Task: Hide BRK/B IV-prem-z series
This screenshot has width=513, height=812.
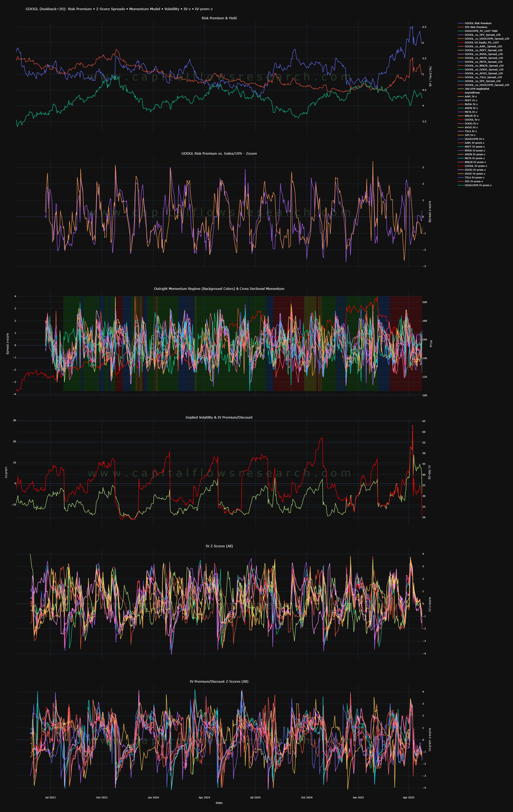Action: (x=472, y=162)
